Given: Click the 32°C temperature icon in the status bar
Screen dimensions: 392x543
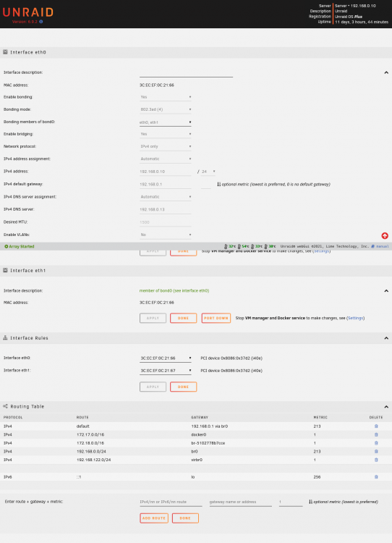Looking at the screenshot, I should [x=226, y=247].
